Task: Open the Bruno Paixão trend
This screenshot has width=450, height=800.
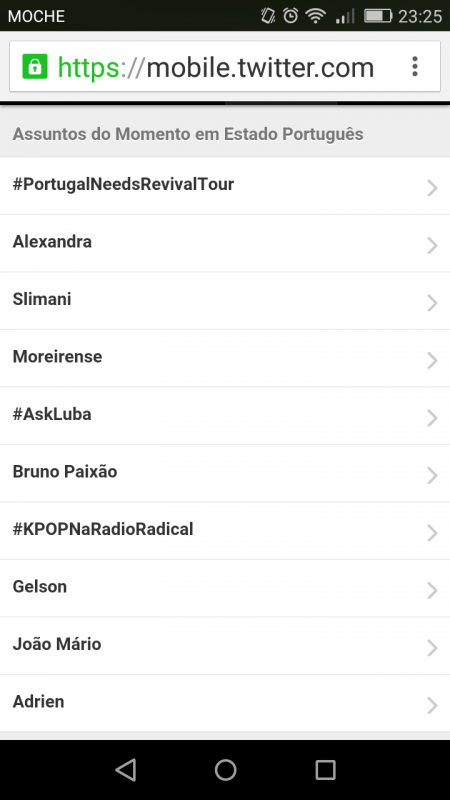Action: (225, 473)
